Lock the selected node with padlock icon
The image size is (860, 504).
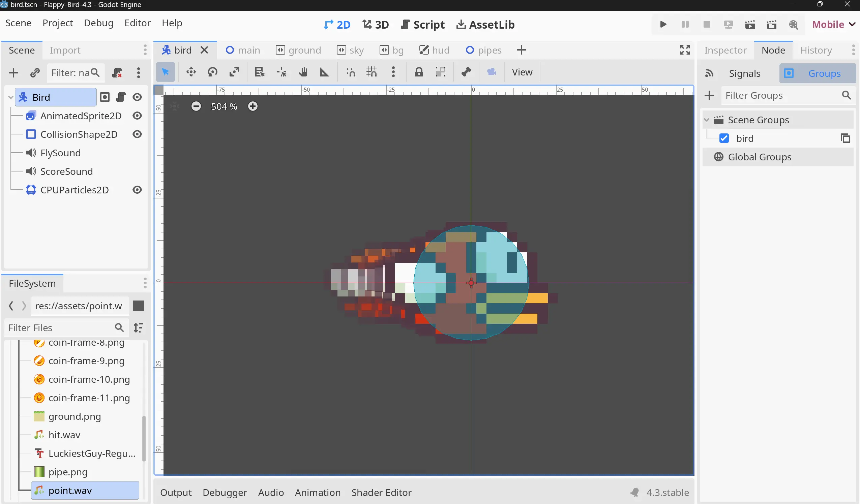tap(419, 72)
